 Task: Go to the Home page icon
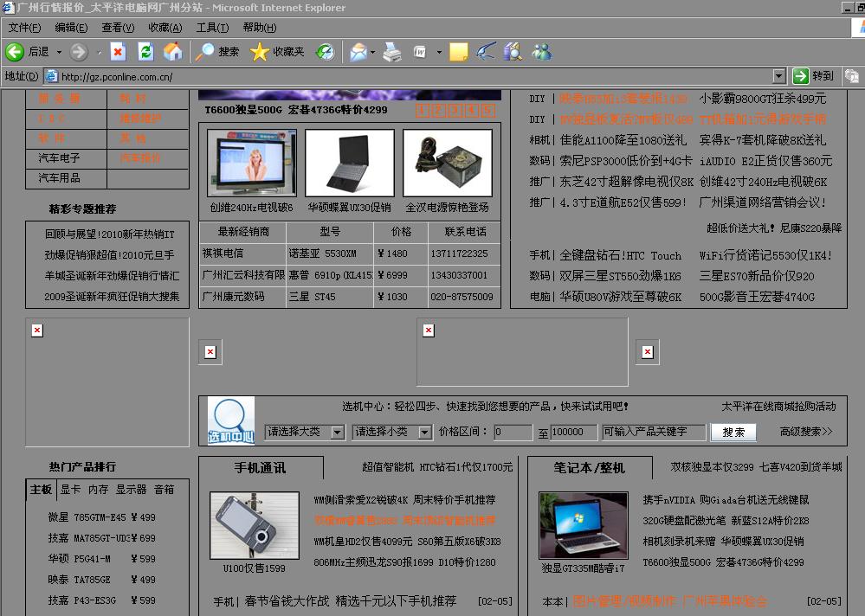tap(173, 52)
